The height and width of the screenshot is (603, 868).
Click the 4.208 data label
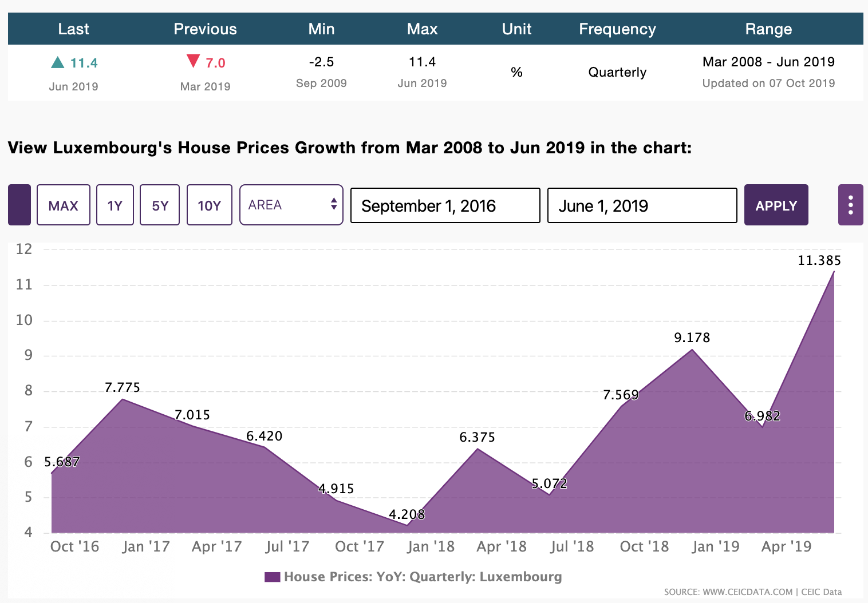pos(407,514)
